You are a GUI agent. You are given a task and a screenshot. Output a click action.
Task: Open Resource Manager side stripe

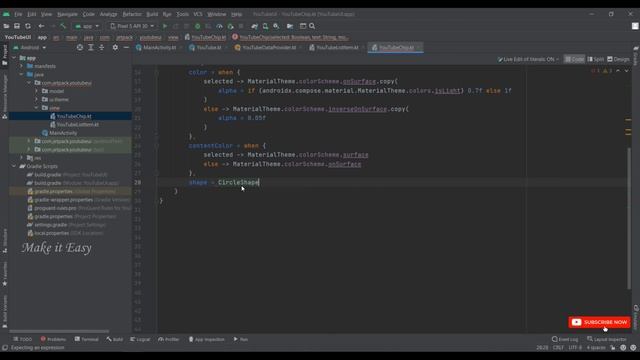[4, 97]
